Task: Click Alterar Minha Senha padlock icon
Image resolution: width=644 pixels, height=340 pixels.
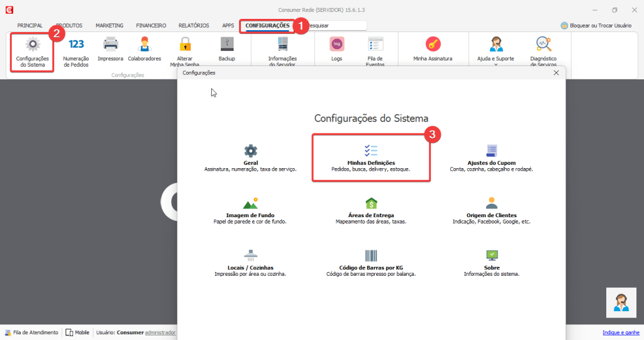Action: 184,45
